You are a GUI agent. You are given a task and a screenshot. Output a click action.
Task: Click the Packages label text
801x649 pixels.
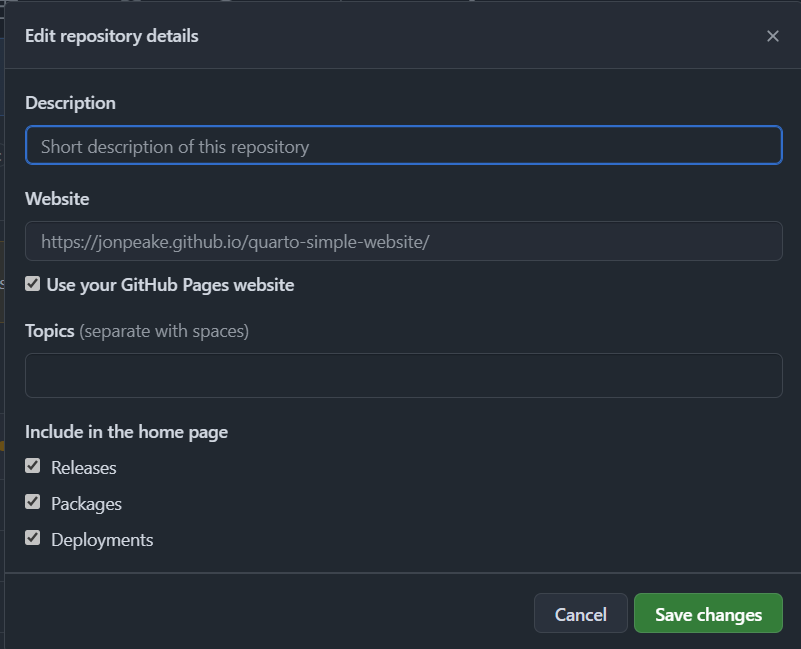tap(86, 504)
